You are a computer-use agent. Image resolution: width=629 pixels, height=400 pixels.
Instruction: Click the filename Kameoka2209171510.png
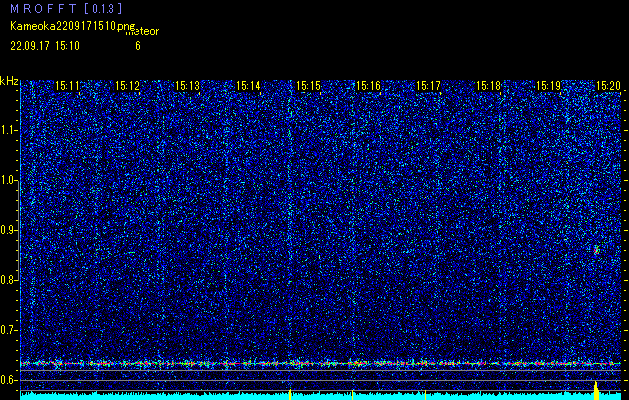point(74,26)
